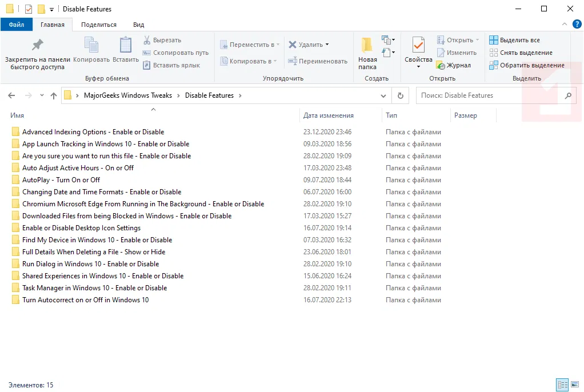Switch to the Главная tab
The height and width of the screenshot is (392, 584).
click(53, 25)
